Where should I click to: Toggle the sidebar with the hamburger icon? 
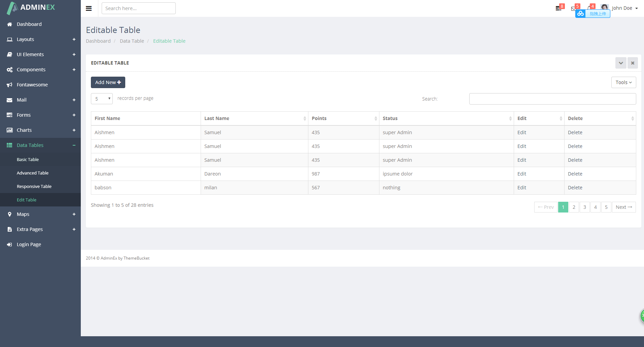pyautogui.click(x=89, y=8)
